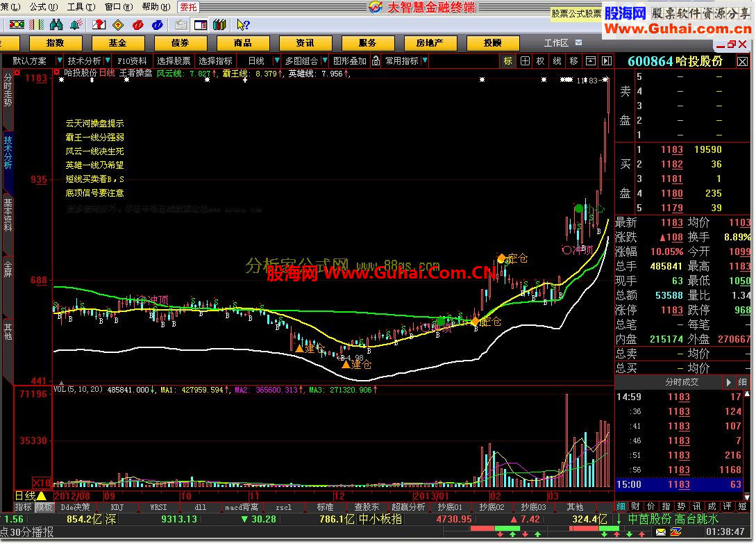Click the 权 chart toolbar icon
Viewport: 756px width, 544px height.
click(541, 61)
